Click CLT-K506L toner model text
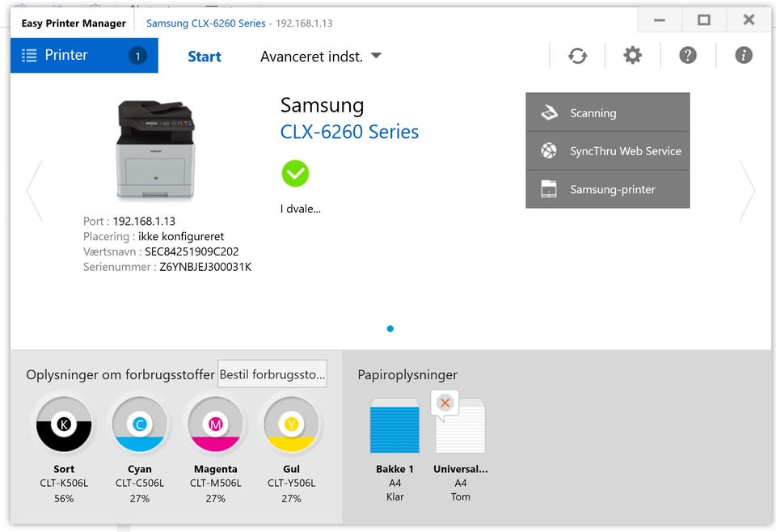 click(64, 483)
